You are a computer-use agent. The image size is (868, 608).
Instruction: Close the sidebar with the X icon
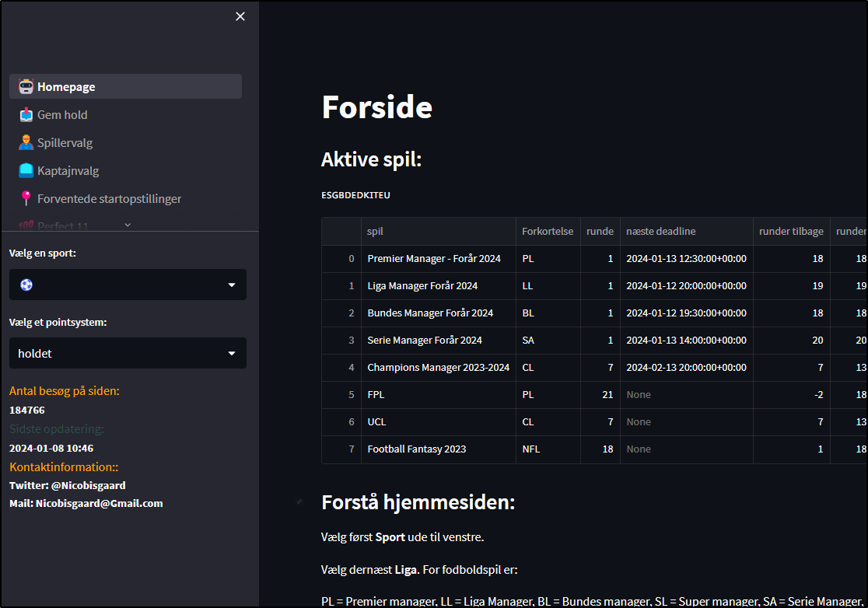[240, 16]
